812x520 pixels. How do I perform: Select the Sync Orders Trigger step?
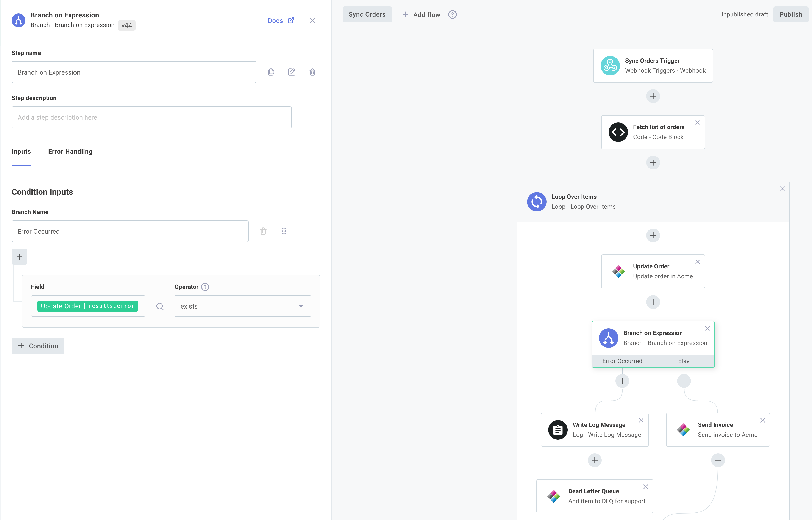click(x=653, y=66)
